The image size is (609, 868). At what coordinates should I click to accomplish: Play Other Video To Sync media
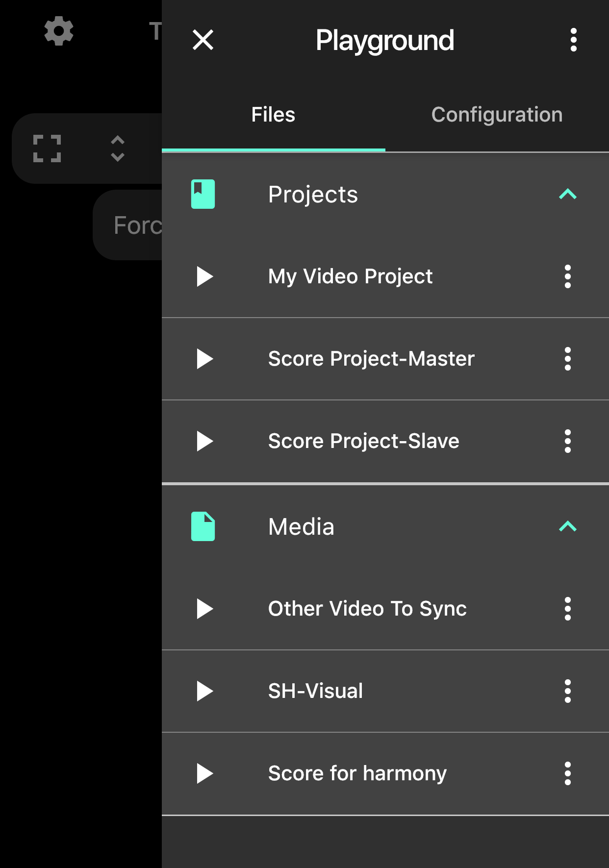click(204, 609)
